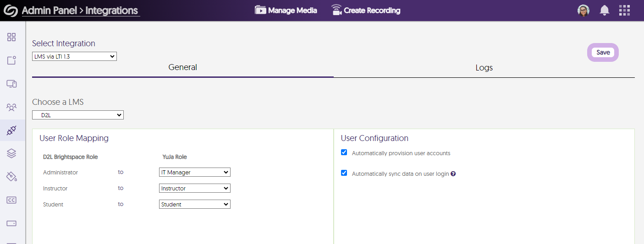Switch to the Logs tab

coord(484,68)
